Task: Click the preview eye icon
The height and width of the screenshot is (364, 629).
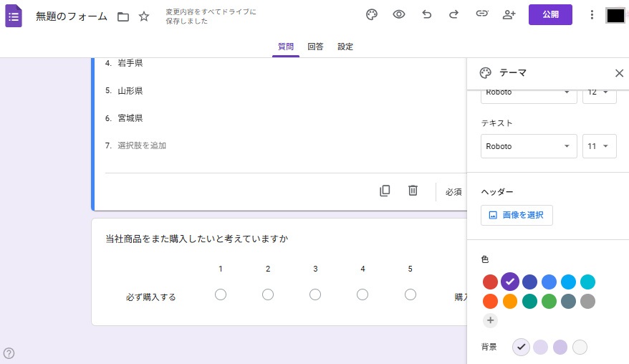Action: pyautogui.click(x=399, y=15)
